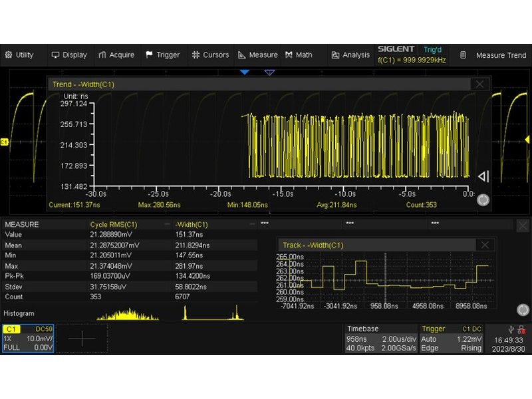The height and width of the screenshot is (399, 532).
Task: Select the C1 channel level marker on left
Action: (x=4, y=142)
